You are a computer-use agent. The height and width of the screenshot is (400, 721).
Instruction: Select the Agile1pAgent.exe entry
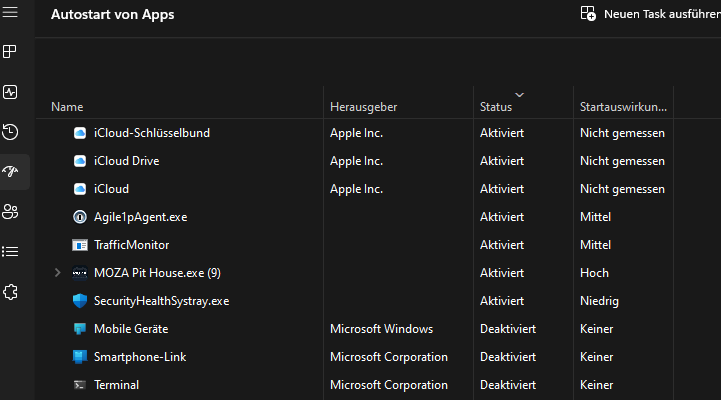pyautogui.click(x=140, y=217)
